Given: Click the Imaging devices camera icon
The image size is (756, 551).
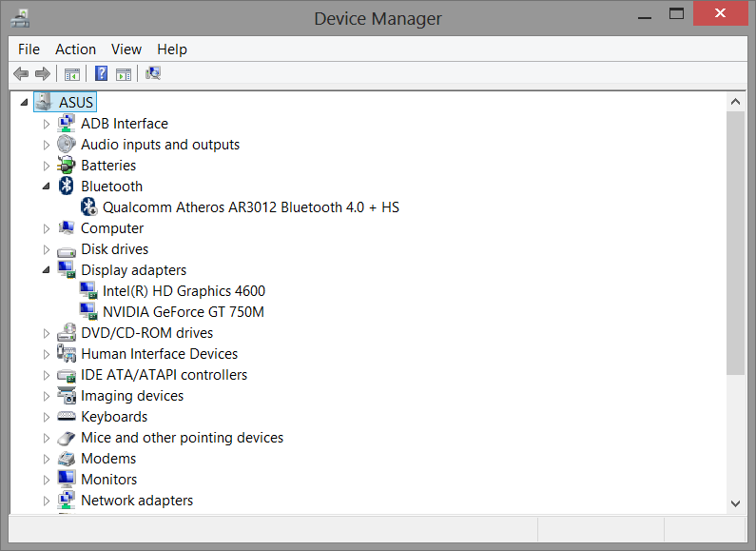Looking at the screenshot, I should [66, 395].
